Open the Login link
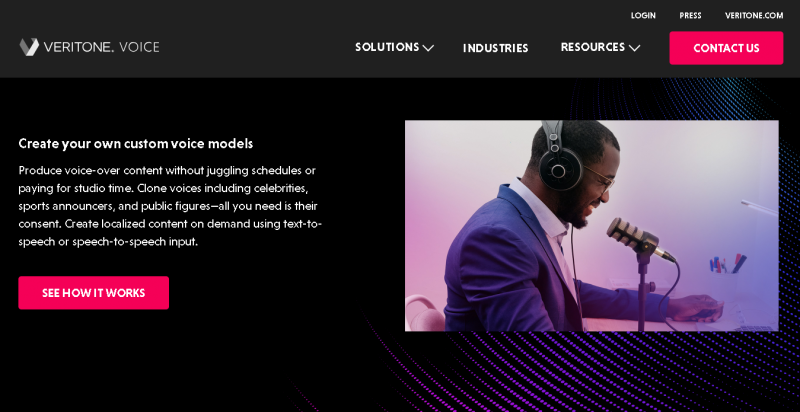 tap(643, 15)
